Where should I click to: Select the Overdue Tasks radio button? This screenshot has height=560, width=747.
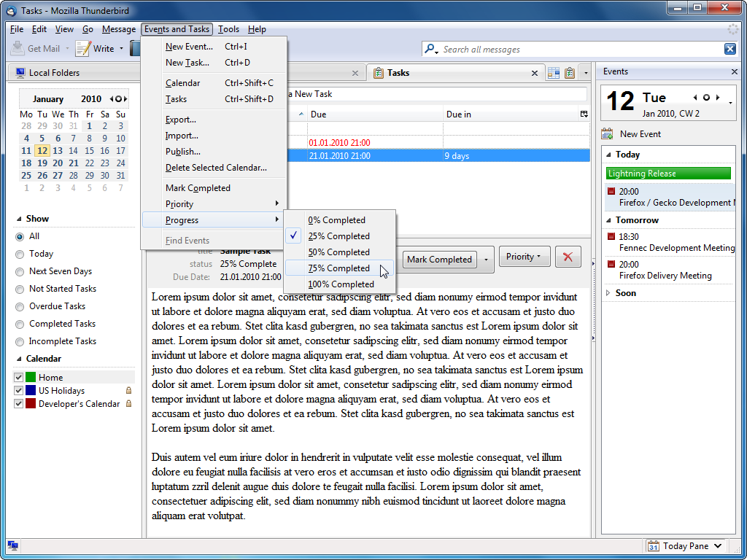pyautogui.click(x=20, y=307)
